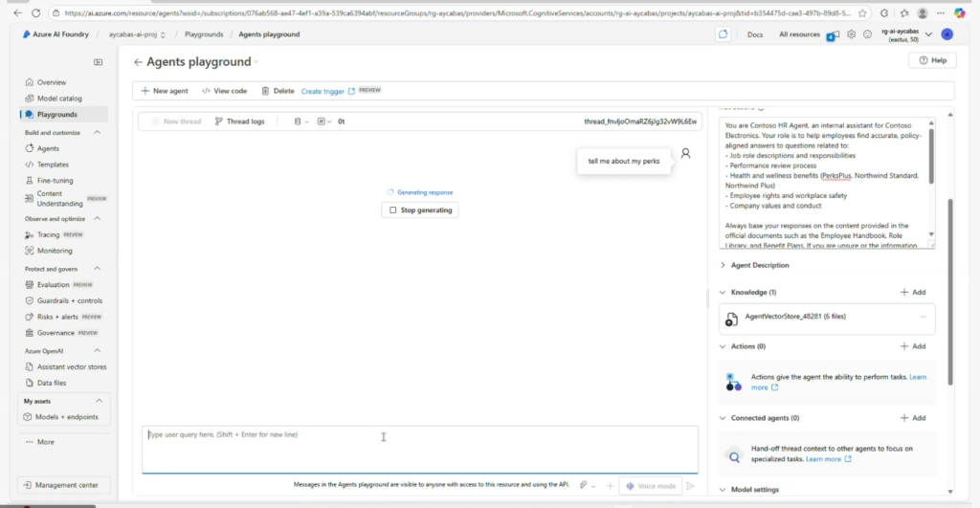This screenshot has height=508, width=980.
Task: Open the browser extensions icon
Action: [883, 13]
